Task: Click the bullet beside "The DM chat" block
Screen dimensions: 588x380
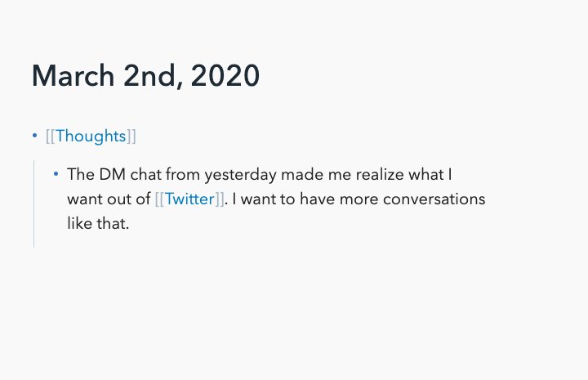Action: click(56, 174)
